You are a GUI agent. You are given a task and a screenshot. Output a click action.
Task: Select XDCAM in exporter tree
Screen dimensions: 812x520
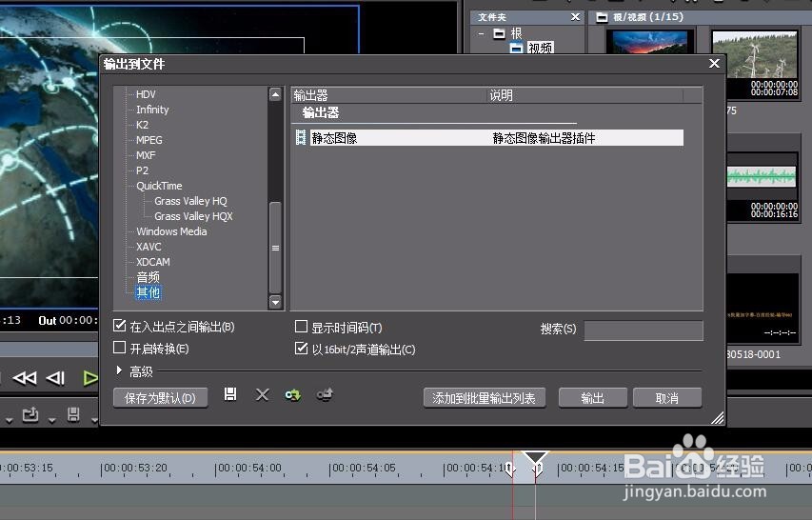click(152, 262)
